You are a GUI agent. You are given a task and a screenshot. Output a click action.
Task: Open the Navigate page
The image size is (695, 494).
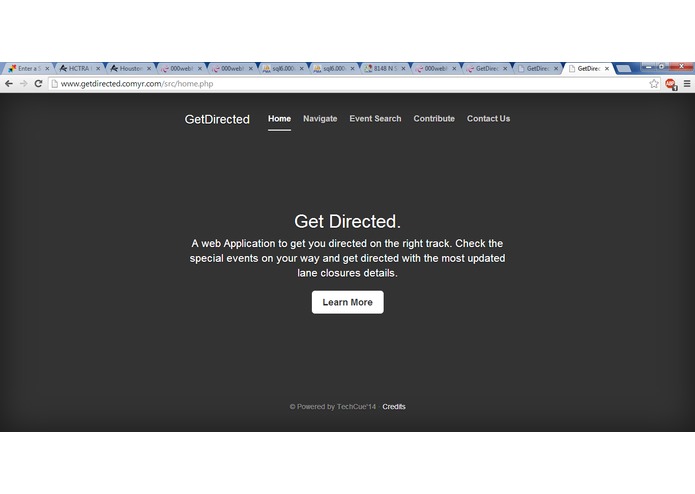coord(320,119)
